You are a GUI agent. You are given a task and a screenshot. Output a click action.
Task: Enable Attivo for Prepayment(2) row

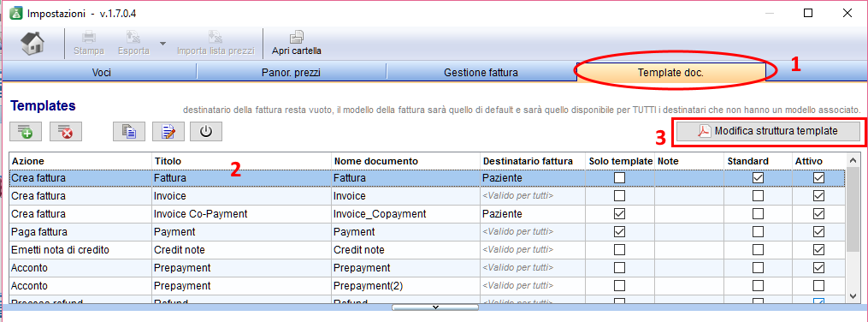pyautogui.click(x=818, y=285)
